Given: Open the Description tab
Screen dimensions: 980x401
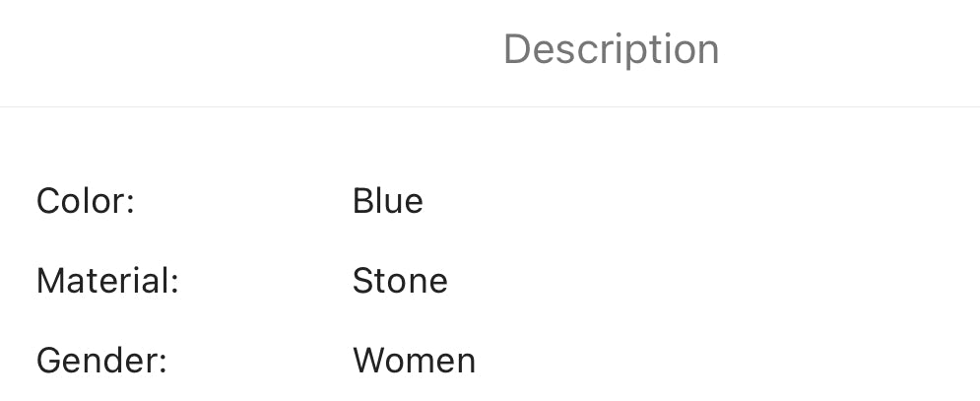Looking at the screenshot, I should pyautogui.click(x=611, y=49).
